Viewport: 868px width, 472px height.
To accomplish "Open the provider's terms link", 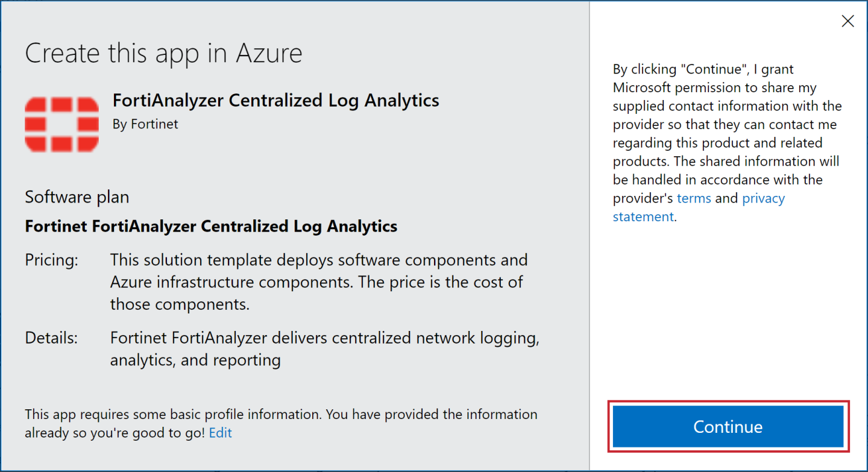I will tap(694, 198).
